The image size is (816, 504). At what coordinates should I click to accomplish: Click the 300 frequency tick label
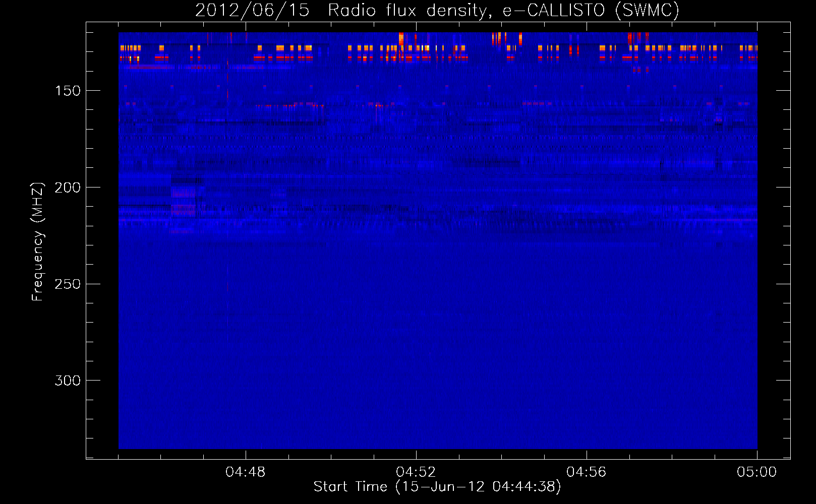click(x=68, y=381)
